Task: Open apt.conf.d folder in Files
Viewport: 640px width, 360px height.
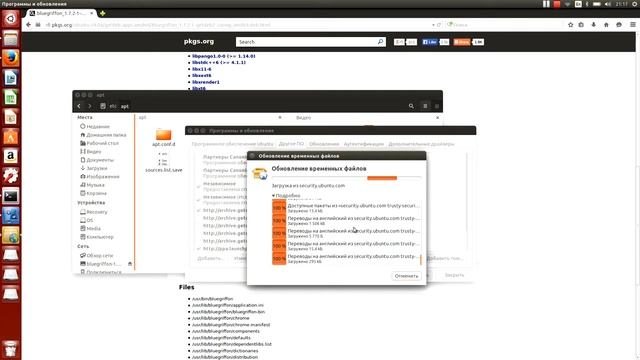Action: 163,138
